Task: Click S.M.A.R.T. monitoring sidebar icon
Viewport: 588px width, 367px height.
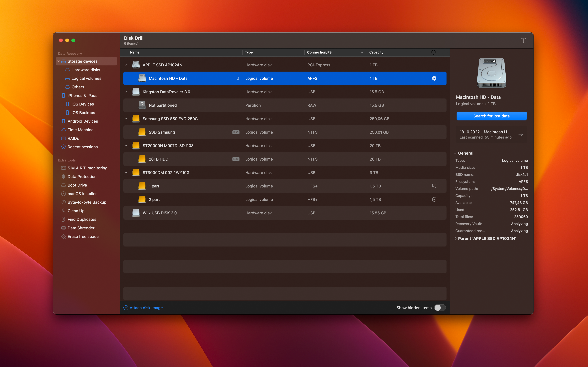Action: [x=63, y=168]
